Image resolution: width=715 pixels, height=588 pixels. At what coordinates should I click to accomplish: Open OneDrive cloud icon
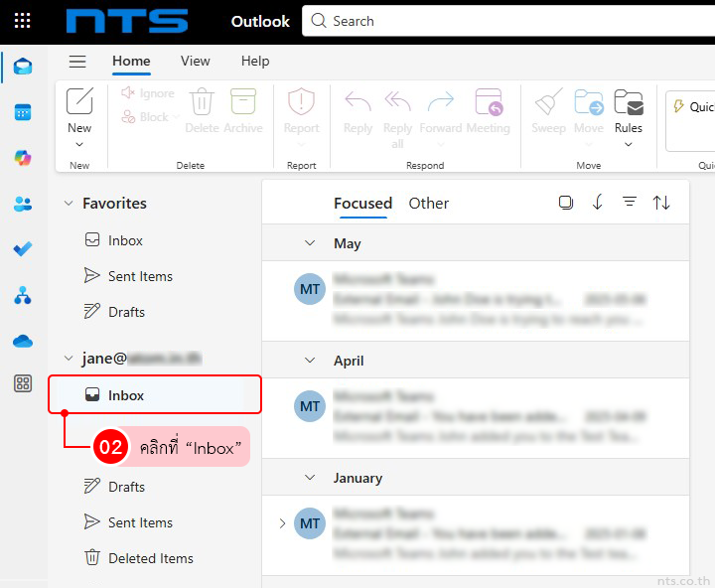[x=23, y=341]
